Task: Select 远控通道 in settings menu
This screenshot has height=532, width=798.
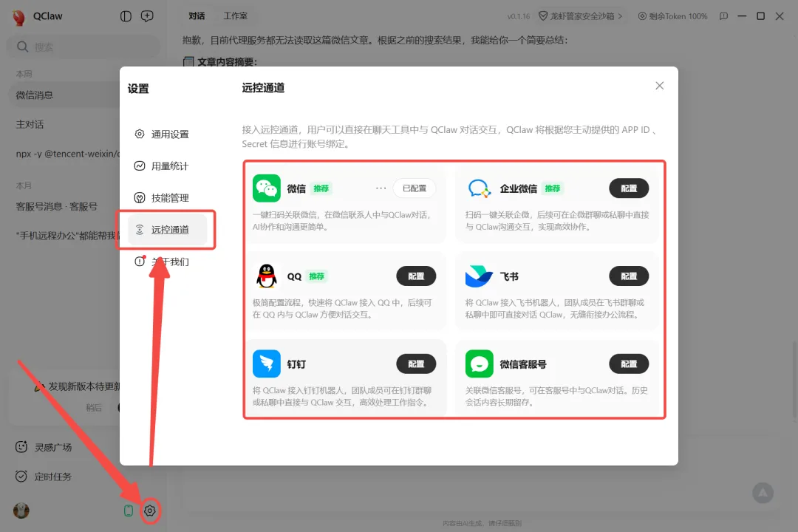Action: 168,230
